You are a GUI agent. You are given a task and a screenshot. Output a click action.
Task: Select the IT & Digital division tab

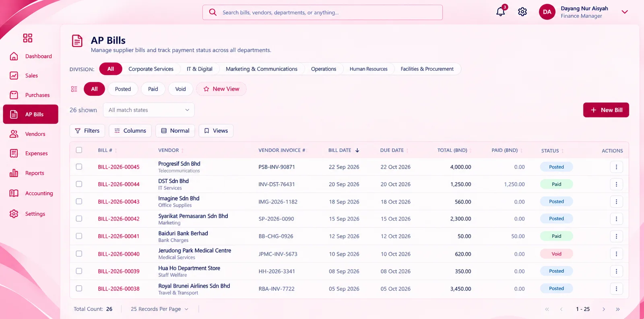point(199,69)
